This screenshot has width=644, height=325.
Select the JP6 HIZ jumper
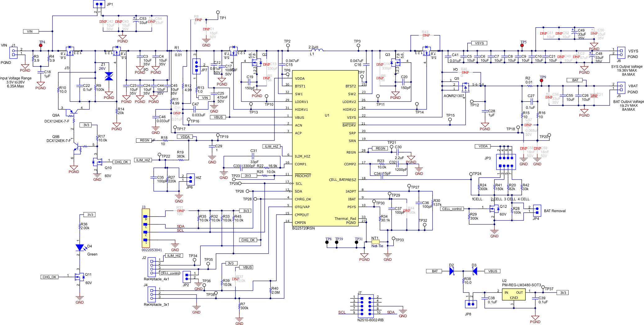click(190, 179)
